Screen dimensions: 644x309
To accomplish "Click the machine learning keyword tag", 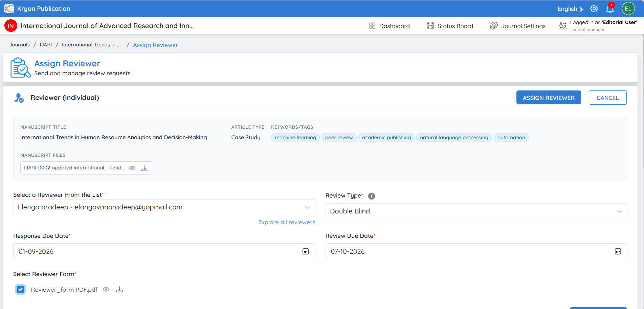I will click(295, 138).
